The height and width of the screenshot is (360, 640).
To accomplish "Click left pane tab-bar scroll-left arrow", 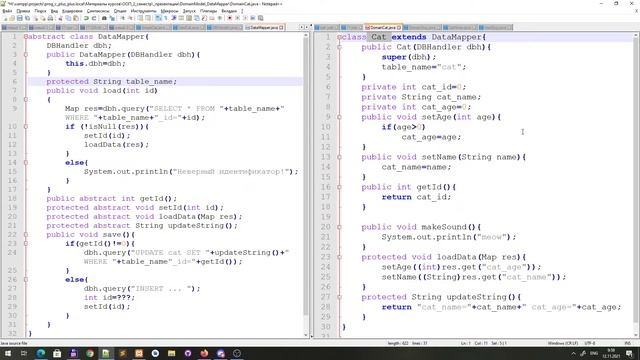I will click(x=301, y=27).
